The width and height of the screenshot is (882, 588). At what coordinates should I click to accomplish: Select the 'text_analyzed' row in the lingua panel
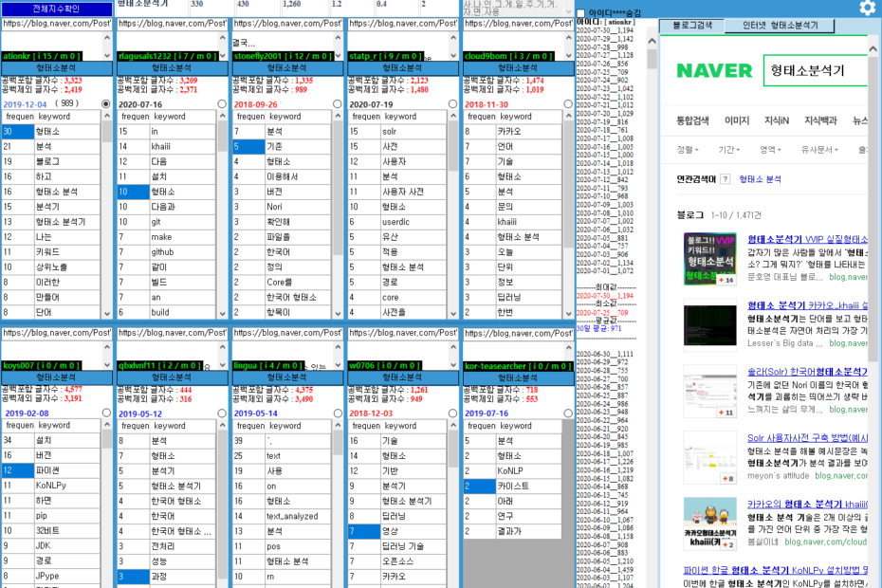(282, 516)
